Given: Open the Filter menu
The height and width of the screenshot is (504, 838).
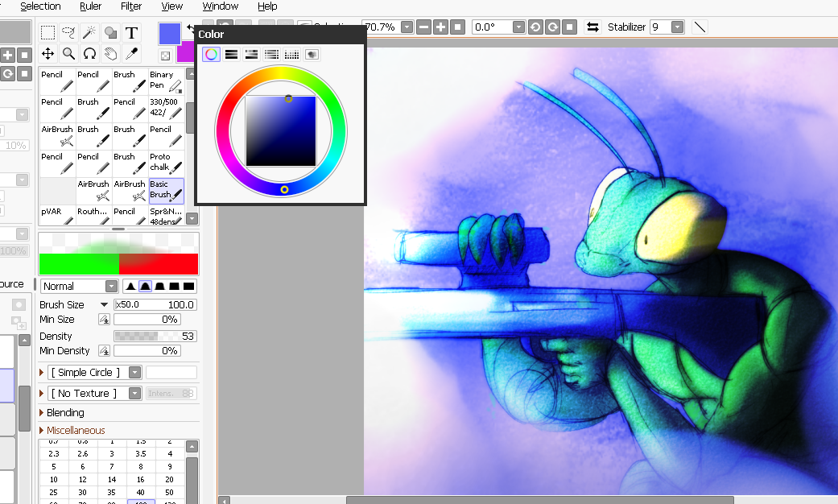Looking at the screenshot, I should [x=131, y=6].
